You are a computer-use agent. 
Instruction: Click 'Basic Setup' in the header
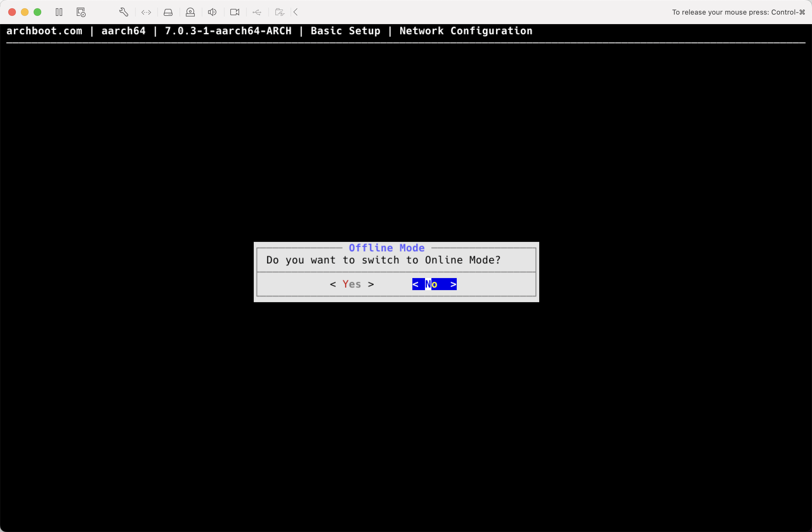point(345,31)
